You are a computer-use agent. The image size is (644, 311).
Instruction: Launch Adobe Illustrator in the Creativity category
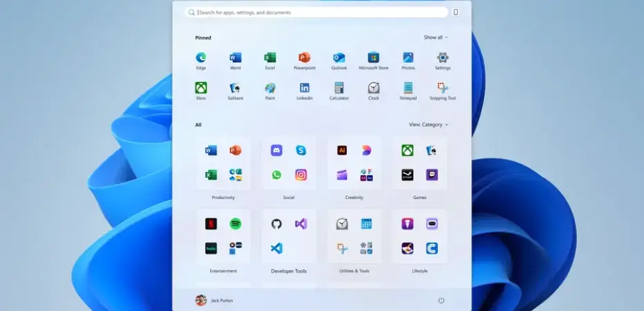pos(342,151)
